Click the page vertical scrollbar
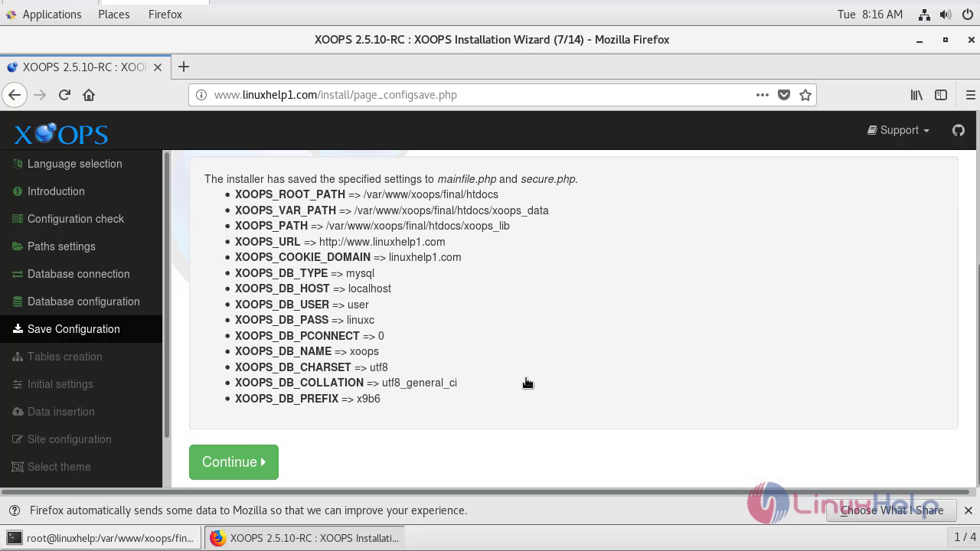The height and width of the screenshot is (551, 980). [978, 373]
